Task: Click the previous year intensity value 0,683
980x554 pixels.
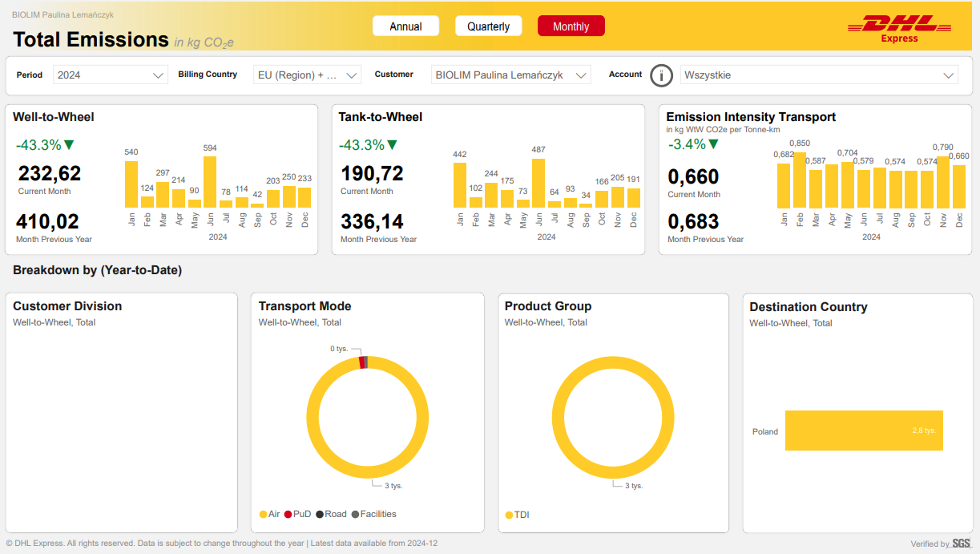Action: coord(693,221)
